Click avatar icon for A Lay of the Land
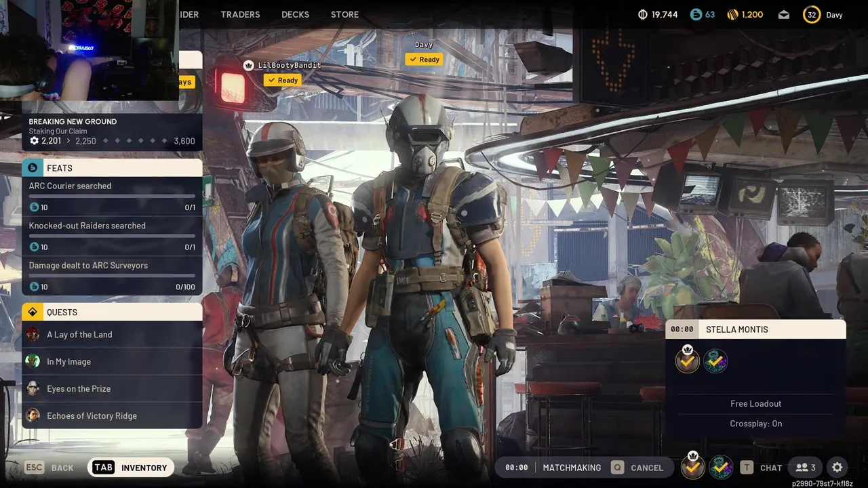The height and width of the screenshot is (488, 868). click(x=33, y=334)
